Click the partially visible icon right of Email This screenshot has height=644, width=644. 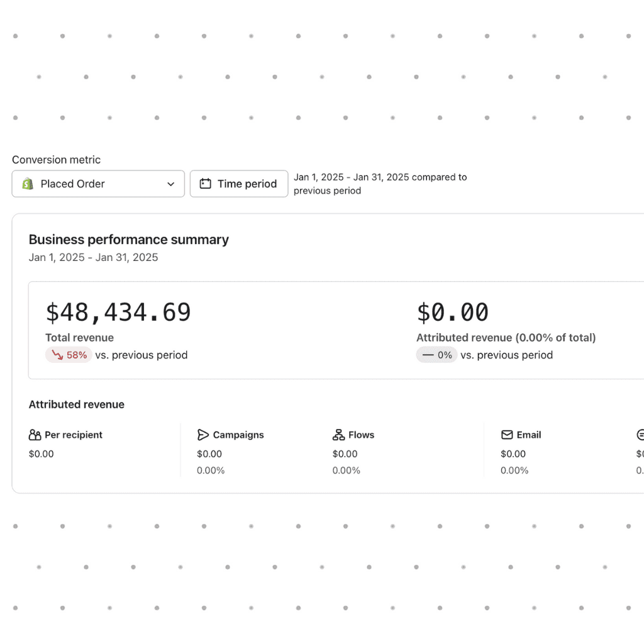640,435
